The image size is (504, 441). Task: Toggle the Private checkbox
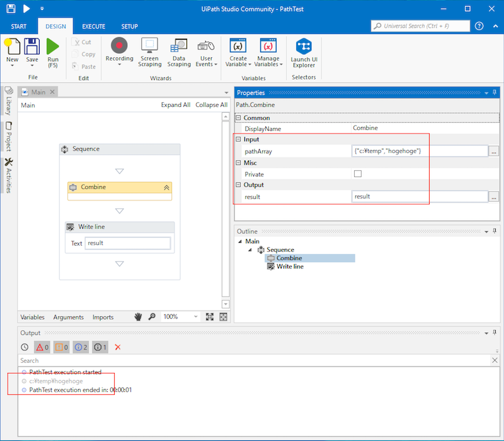(x=358, y=174)
